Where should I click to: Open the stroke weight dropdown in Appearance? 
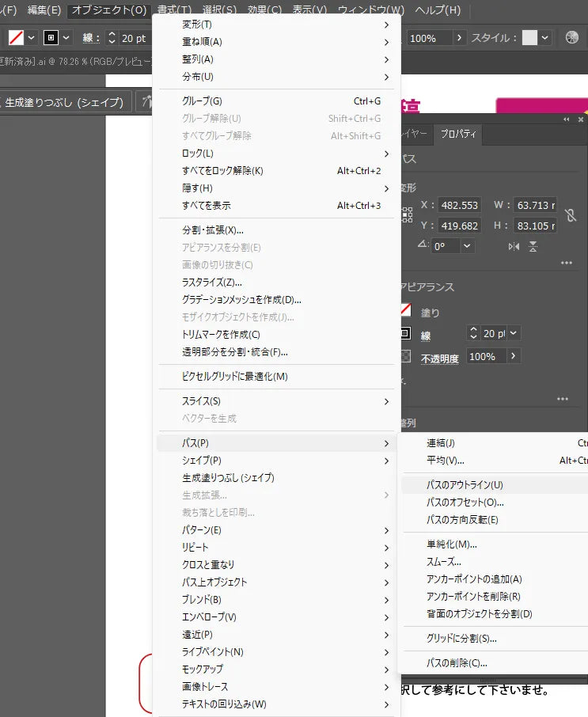514,334
